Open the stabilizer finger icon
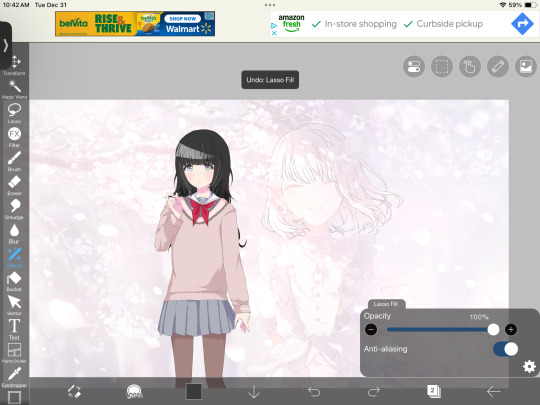 pos(470,66)
